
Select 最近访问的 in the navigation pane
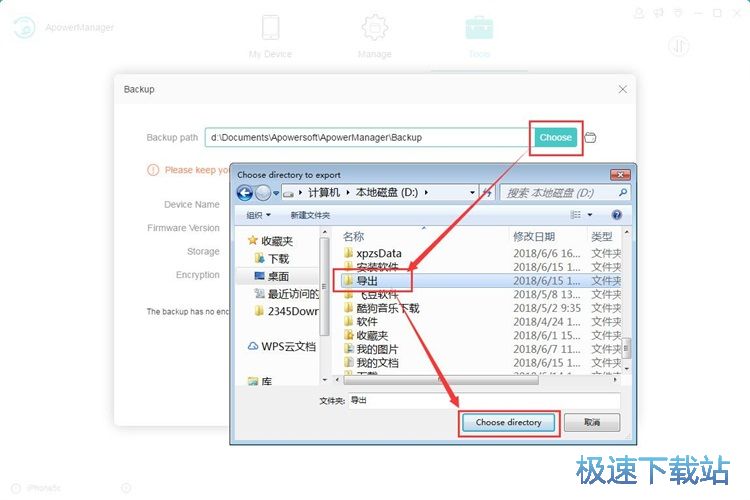[286, 294]
